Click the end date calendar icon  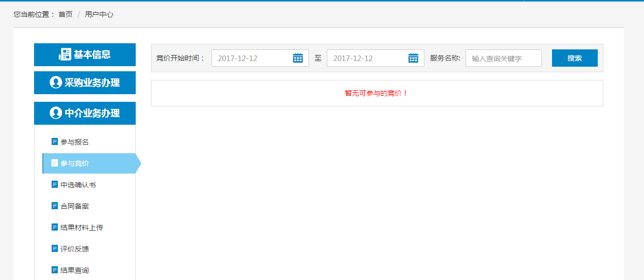click(x=413, y=58)
